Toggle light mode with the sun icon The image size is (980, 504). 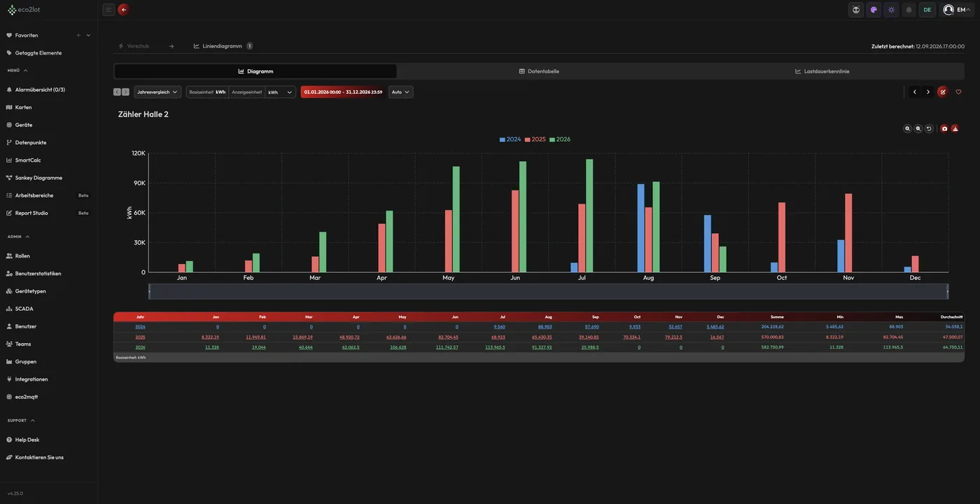click(x=891, y=10)
